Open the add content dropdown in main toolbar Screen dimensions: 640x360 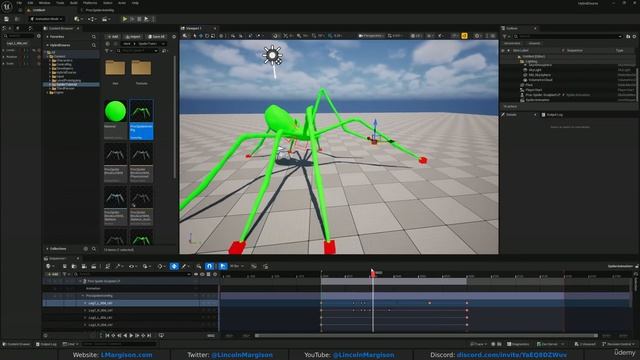tap(77, 19)
